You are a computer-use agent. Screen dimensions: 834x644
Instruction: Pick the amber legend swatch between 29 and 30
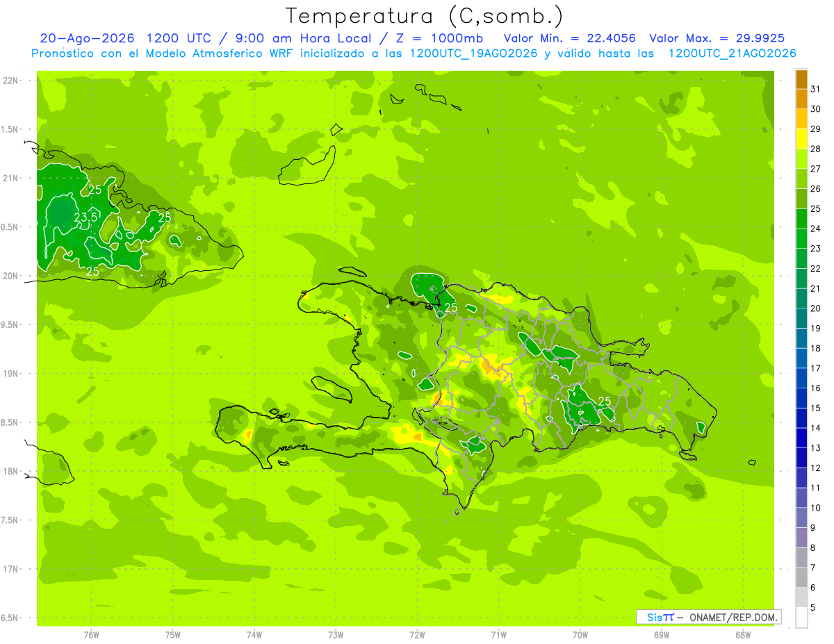pyautogui.click(x=801, y=119)
